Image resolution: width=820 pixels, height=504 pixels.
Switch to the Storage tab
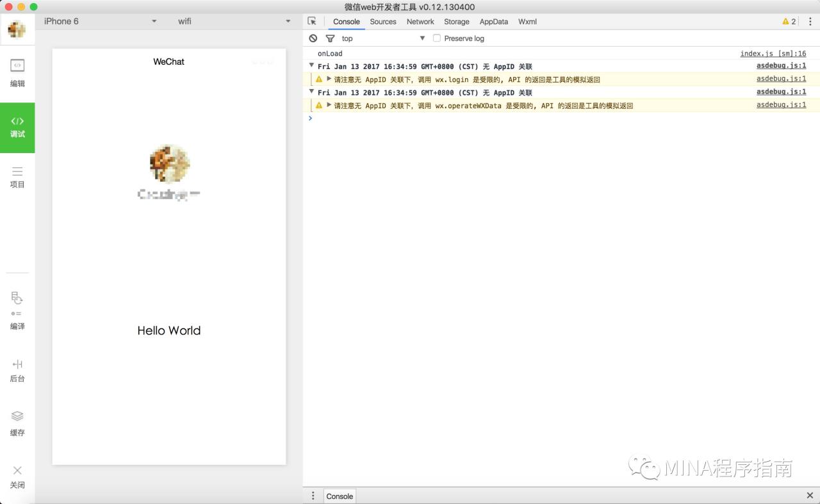coord(457,21)
